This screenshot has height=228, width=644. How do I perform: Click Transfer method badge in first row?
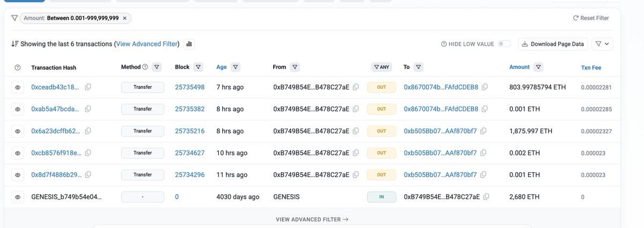pyautogui.click(x=142, y=87)
